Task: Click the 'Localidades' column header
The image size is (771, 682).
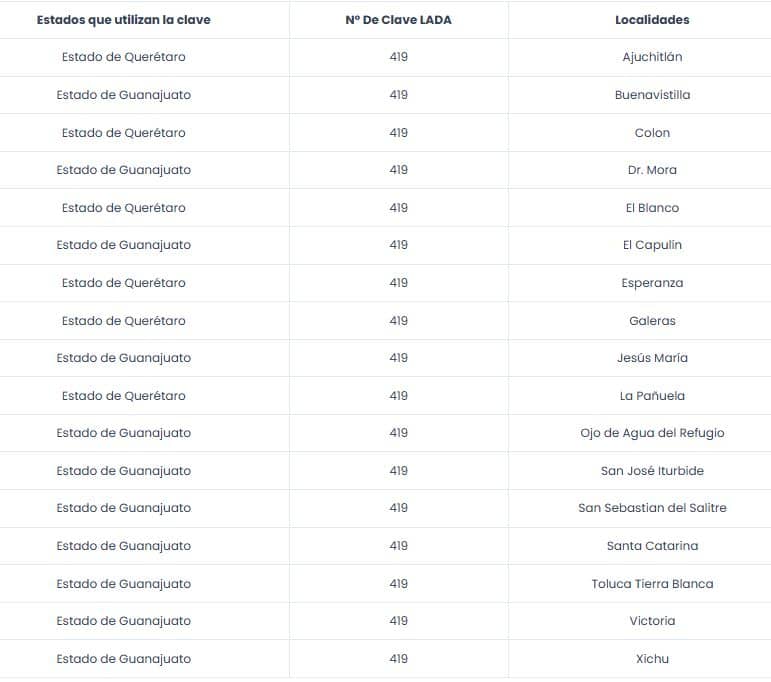Action: (x=652, y=20)
